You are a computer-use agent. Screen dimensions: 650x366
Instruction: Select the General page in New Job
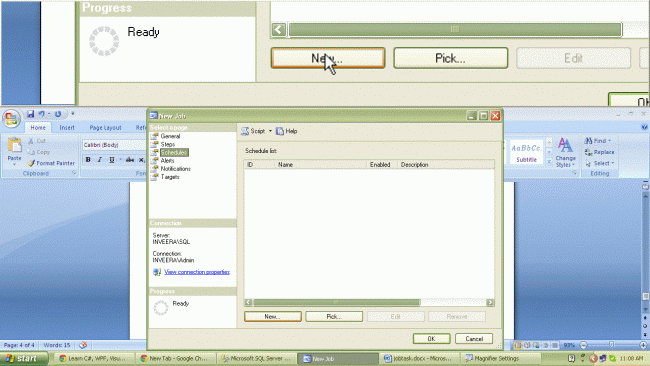[x=170, y=136]
